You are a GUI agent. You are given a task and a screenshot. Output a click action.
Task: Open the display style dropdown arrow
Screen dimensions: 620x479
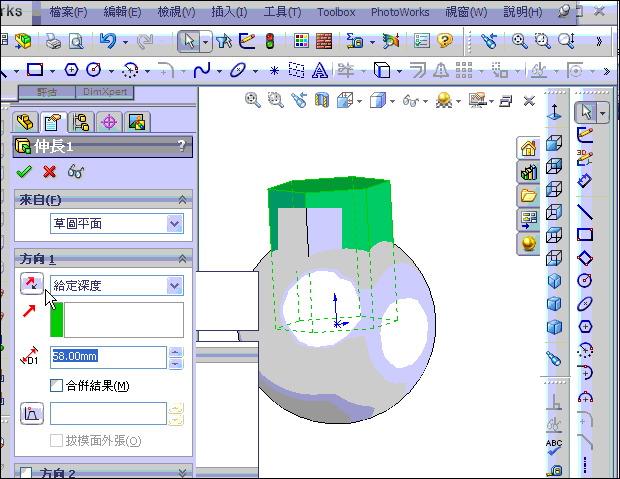click(392, 102)
